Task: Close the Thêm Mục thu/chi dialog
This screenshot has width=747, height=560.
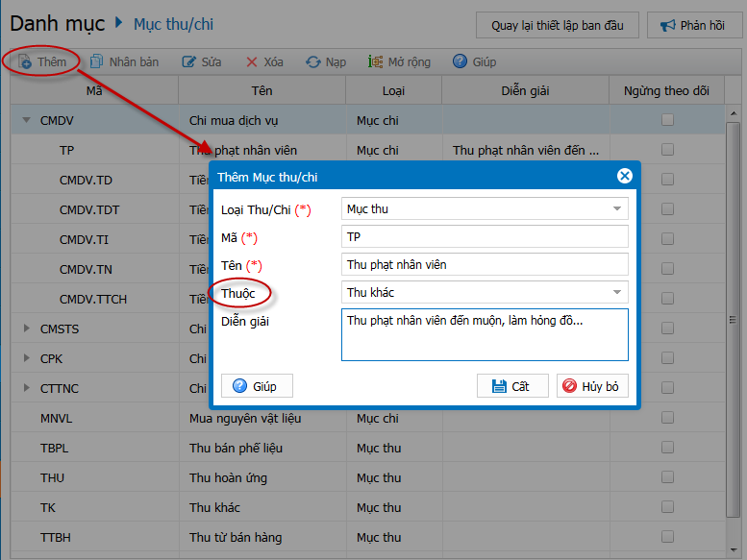Action: click(625, 176)
